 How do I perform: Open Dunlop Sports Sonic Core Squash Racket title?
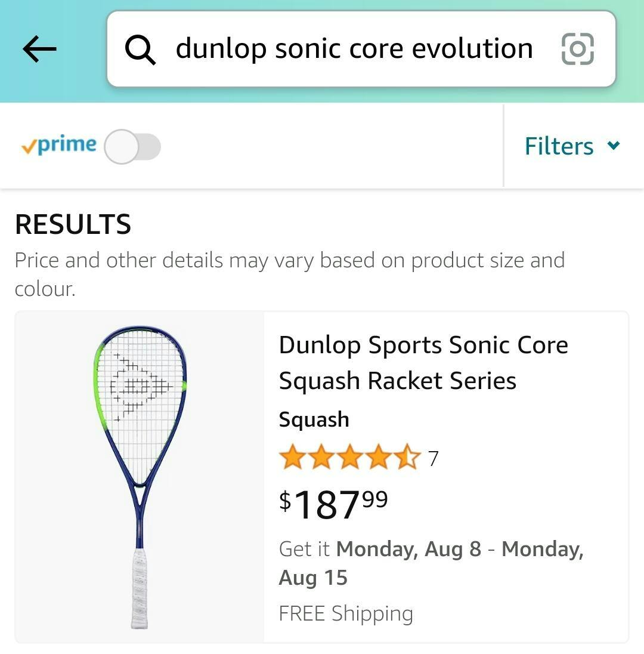[423, 362]
